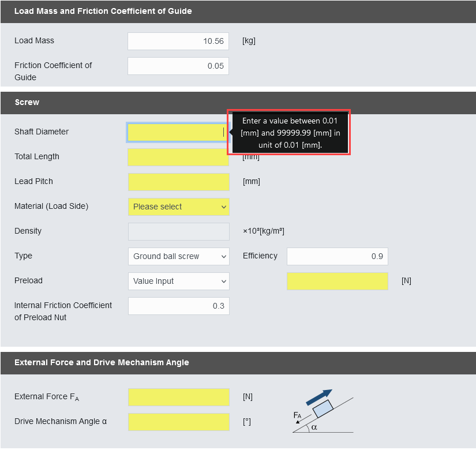Edit the Friction Coefficient of Guide field
This screenshot has height=450, width=476.
click(x=178, y=66)
